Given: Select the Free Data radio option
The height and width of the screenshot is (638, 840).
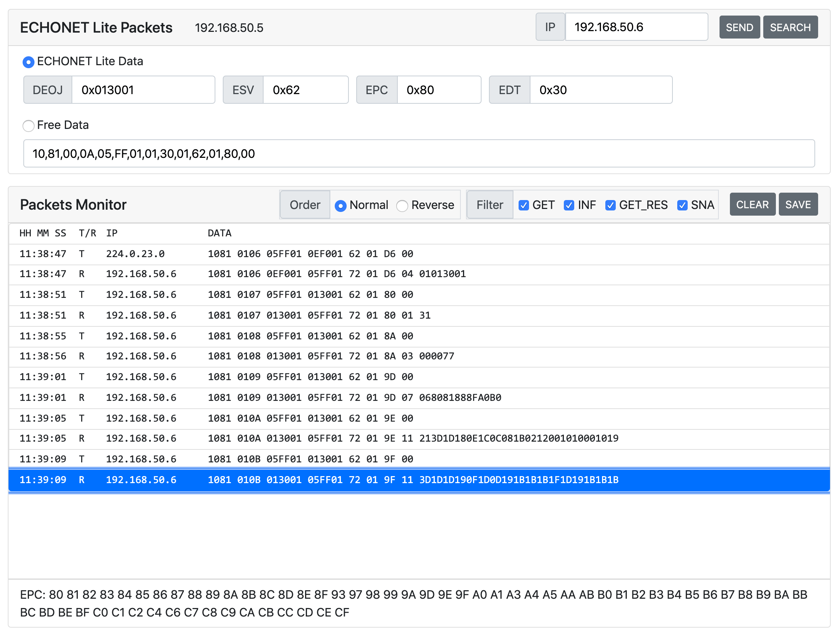Looking at the screenshot, I should pos(29,126).
